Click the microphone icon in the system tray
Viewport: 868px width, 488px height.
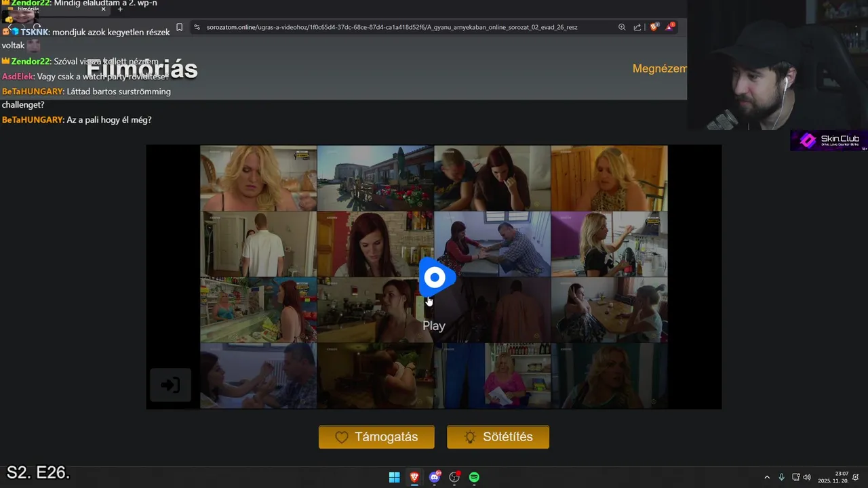click(x=782, y=477)
